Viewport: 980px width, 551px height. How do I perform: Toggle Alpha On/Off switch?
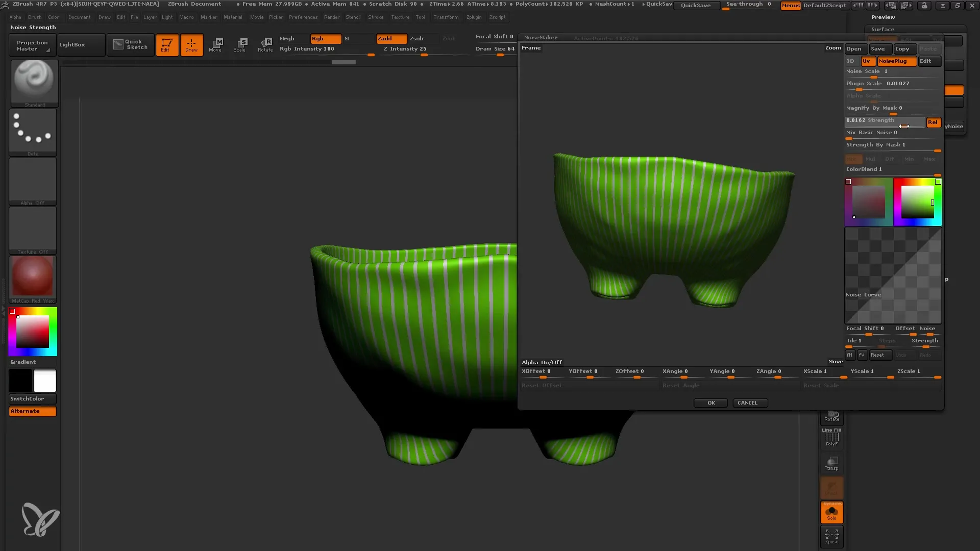click(542, 362)
